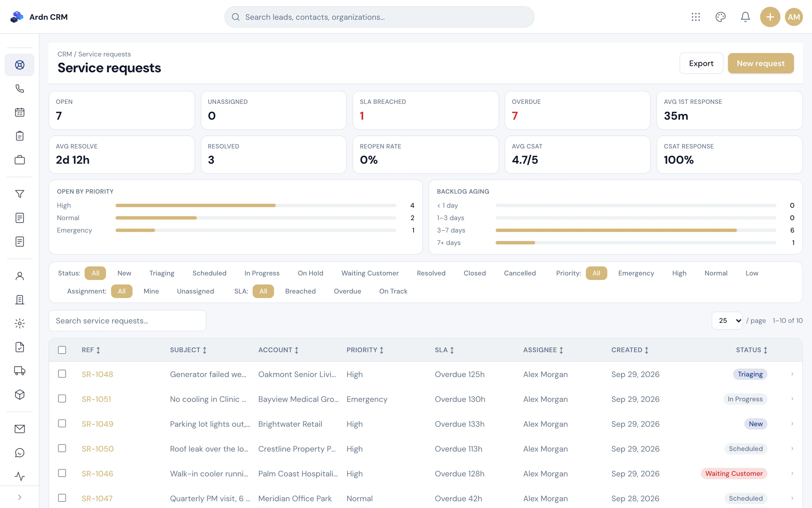Screen dimensions: 812x508
Task: Open the activity pulse sidebar icon
Action: tap(19, 476)
